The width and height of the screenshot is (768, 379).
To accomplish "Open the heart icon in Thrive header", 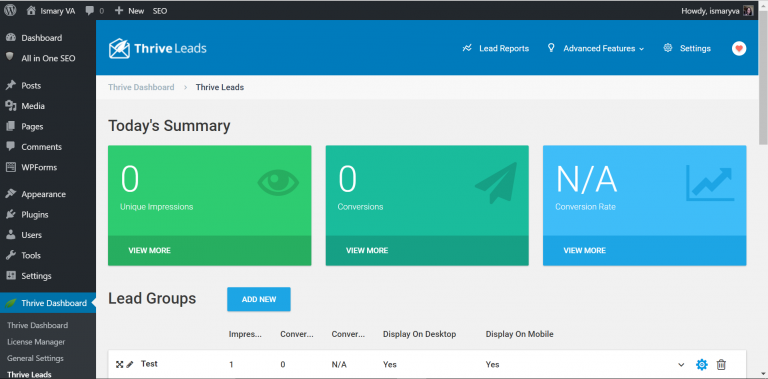I will pyautogui.click(x=739, y=48).
